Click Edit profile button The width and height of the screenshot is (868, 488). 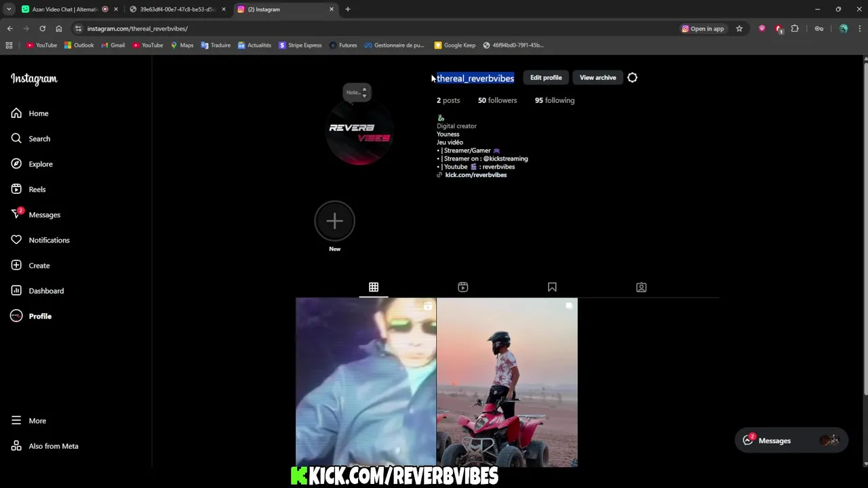[x=546, y=77]
